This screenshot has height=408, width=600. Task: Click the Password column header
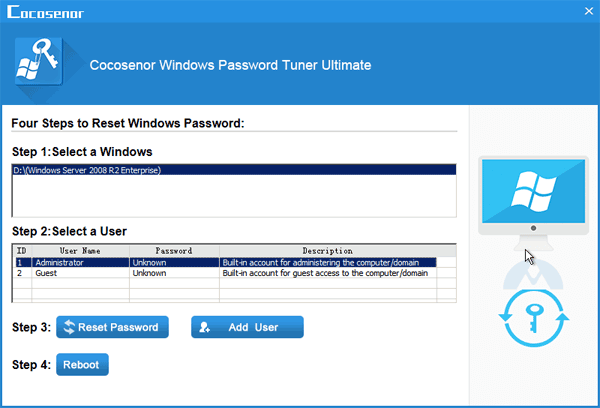coord(174,251)
